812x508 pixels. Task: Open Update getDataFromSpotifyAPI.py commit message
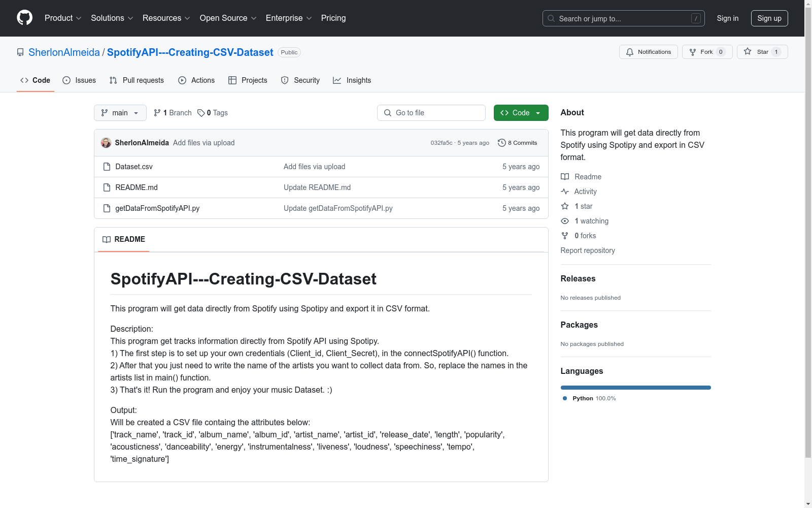pos(338,208)
